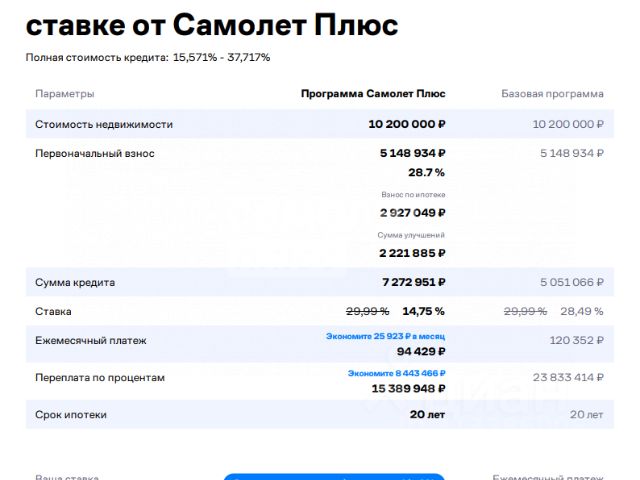The image size is (640, 480).
Task: Select the Программа Самолет Плюс column header
Action: [x=373, y=94]
